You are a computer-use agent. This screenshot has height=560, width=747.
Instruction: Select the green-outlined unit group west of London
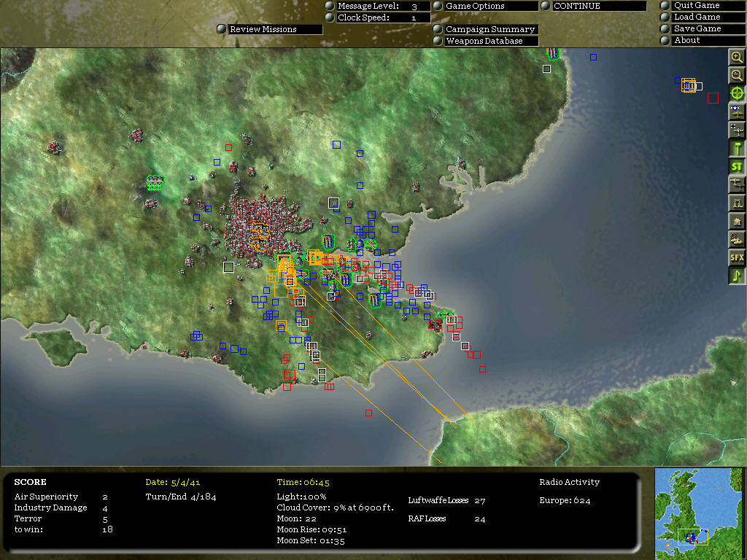(x=155, y=182)
